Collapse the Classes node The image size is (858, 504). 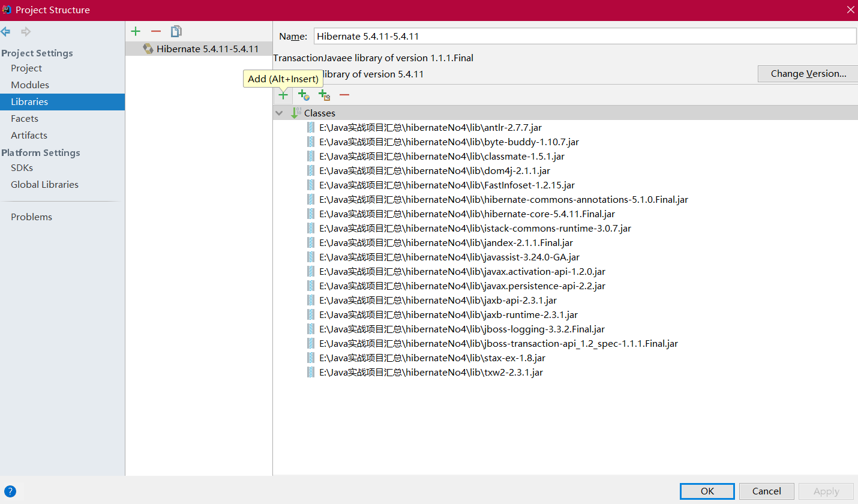(279, 113)
